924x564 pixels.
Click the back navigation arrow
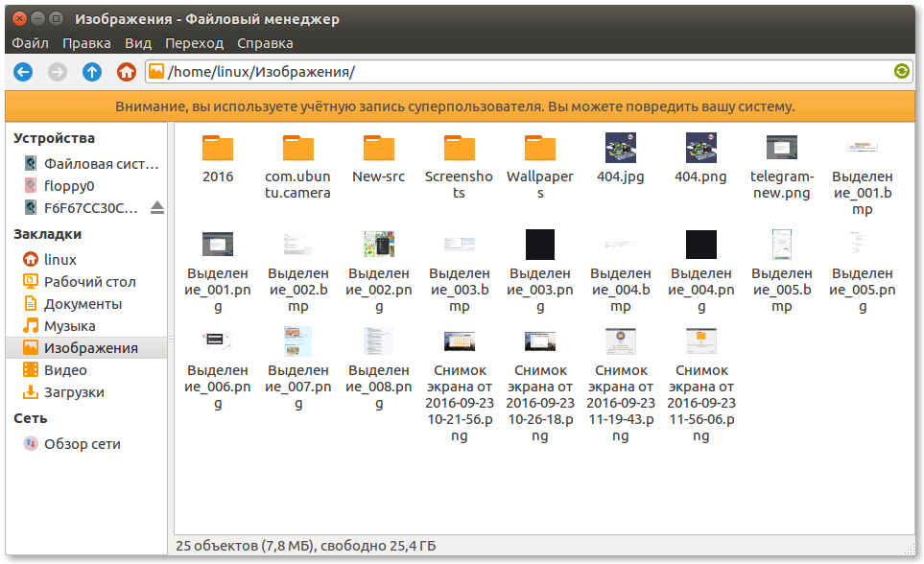point(23,72)
